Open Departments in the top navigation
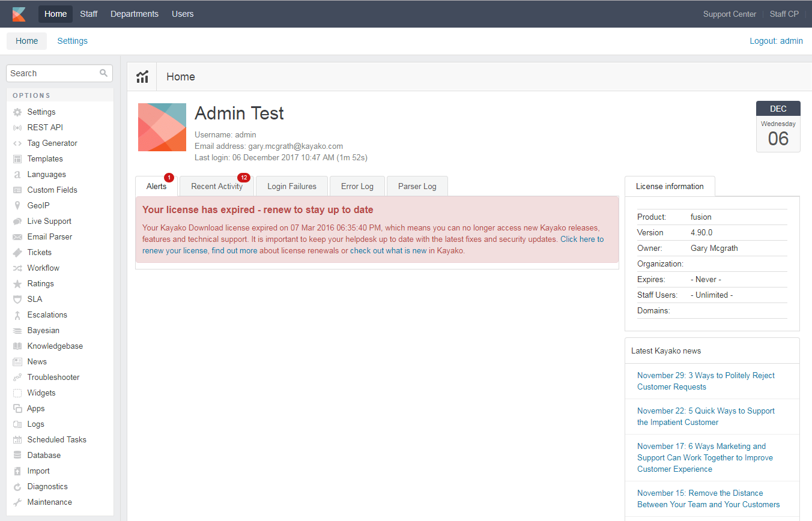Screen dimensions: 812x521 135,14
